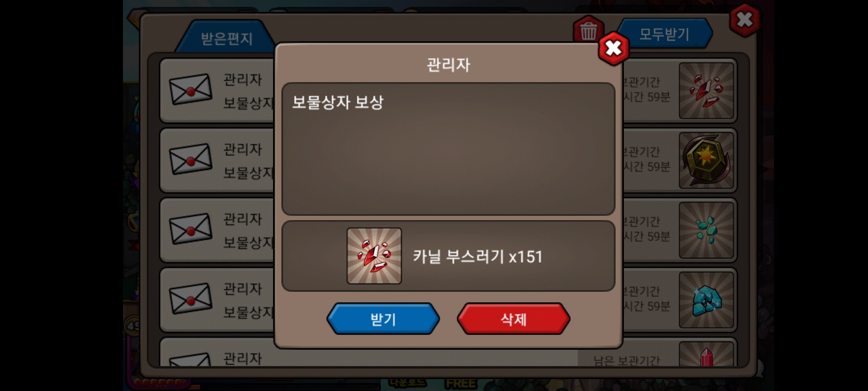Click the red 삭제 delete button
The width and height of the screenshot is (868, 391).
click(x=514, y=319)
